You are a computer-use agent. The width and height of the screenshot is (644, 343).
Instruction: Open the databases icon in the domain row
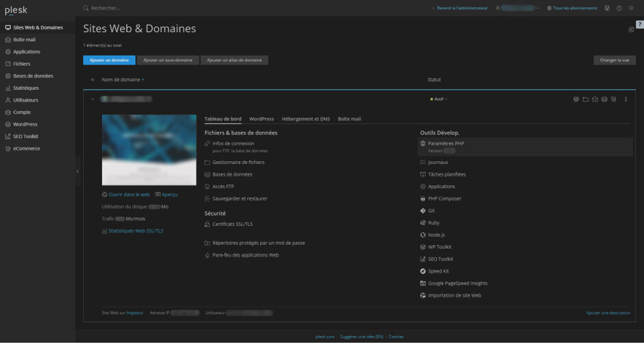(x=604, y=99)
